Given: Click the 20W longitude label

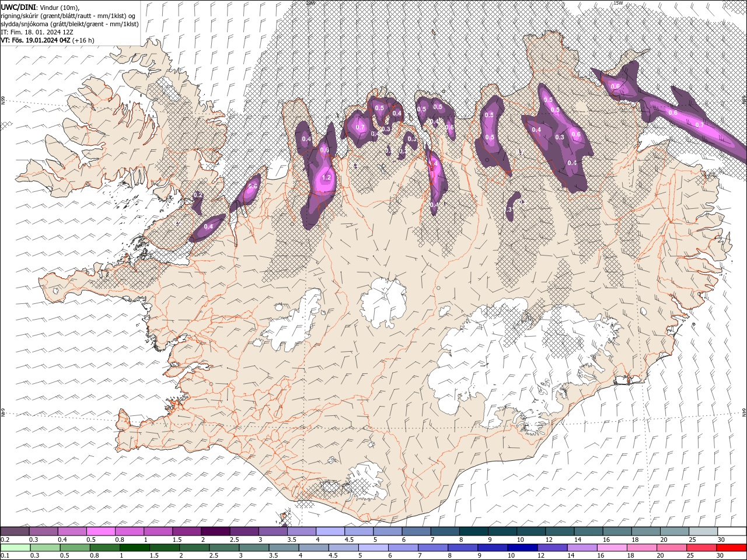Looking at the screenshot, I should [x=310, y=3].
